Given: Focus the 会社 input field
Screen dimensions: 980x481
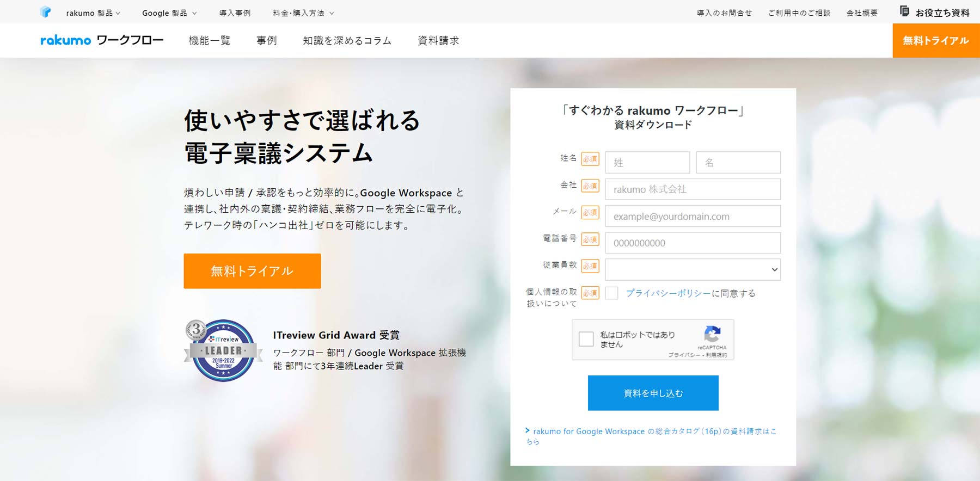Looking at the screenshot, I should [x=693, y=189].
